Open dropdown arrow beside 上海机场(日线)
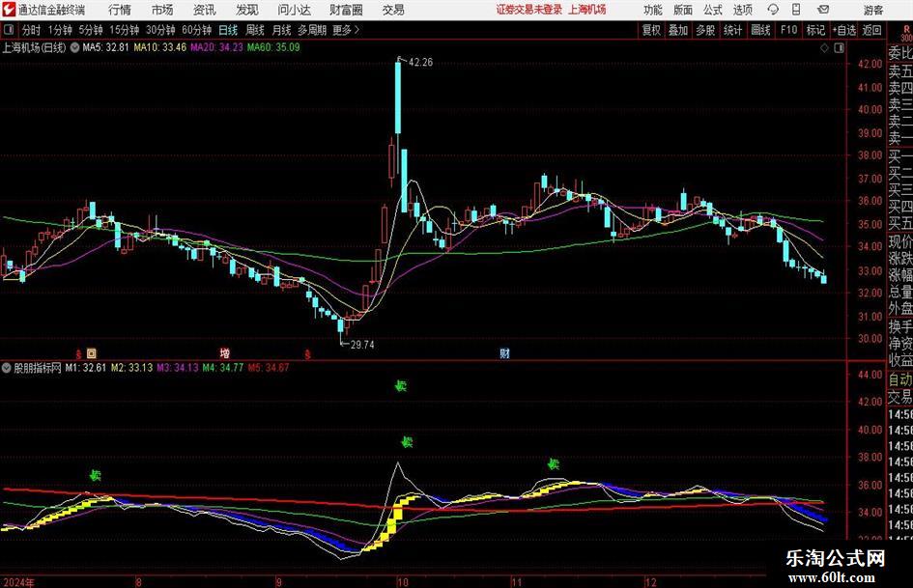Screen dimensions: 913x588 [74, 47]
